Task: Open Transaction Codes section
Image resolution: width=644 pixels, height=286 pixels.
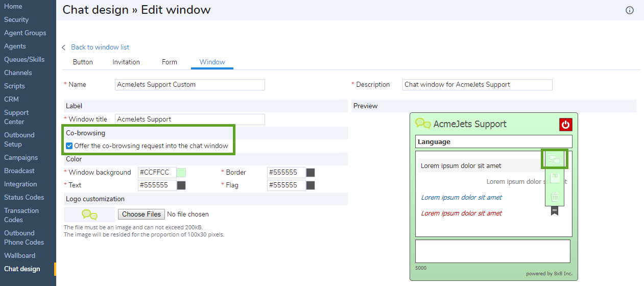Action: 21,215
